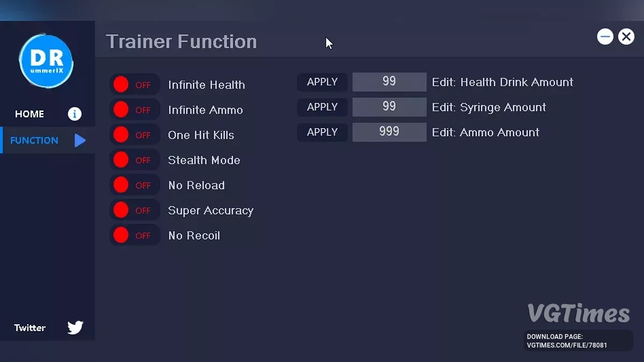
Task: Minimize the trainer window
Action: 605,36
